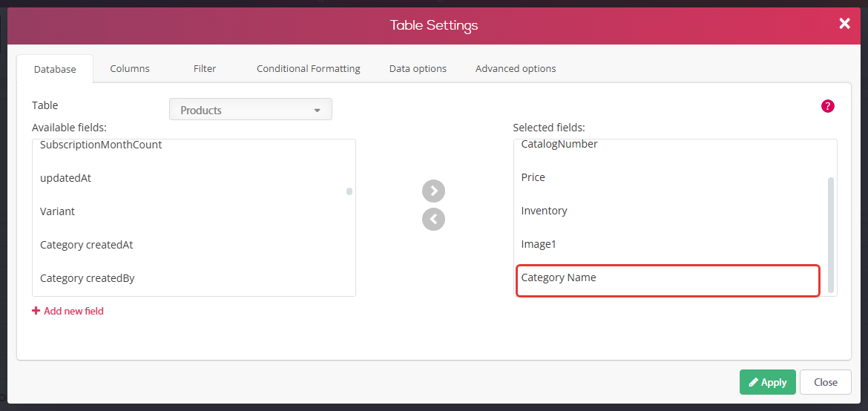
Task: Switch to the Columns tab
Action: [130, 69]
